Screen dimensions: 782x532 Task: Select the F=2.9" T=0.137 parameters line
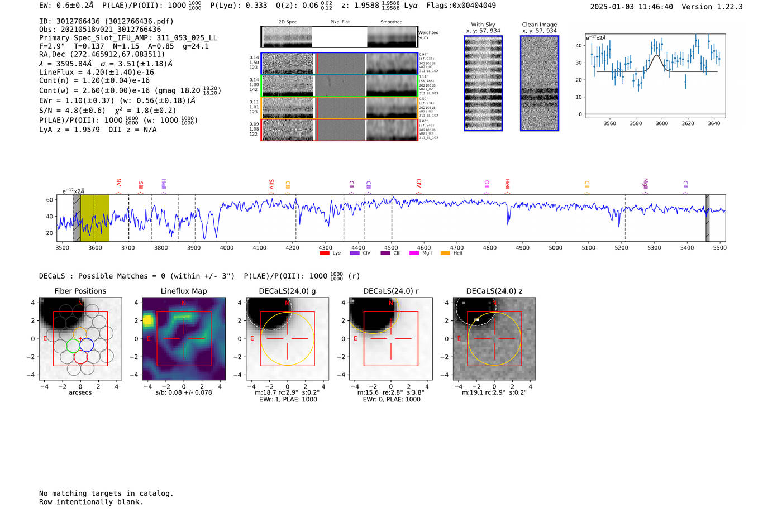coord(124,46)
